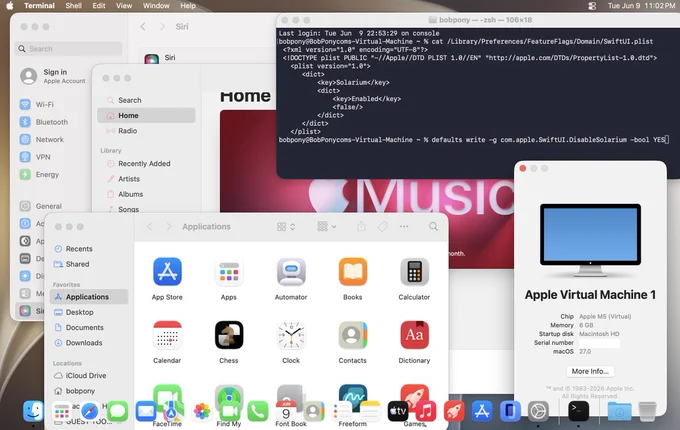Image resolution: width=680 pixels, height=430 pixels.
Task: Select Shared in Finder sidebar
Action: 89,264
